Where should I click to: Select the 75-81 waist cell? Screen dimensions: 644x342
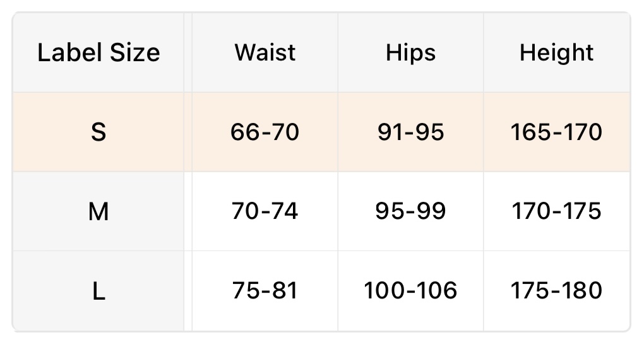point(265,291)
